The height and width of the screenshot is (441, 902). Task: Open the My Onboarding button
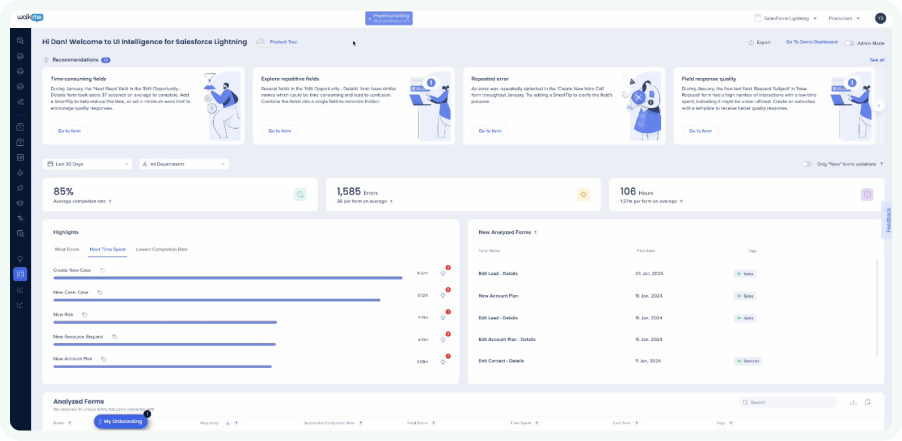pyautogui.click(x=121, y=421)
